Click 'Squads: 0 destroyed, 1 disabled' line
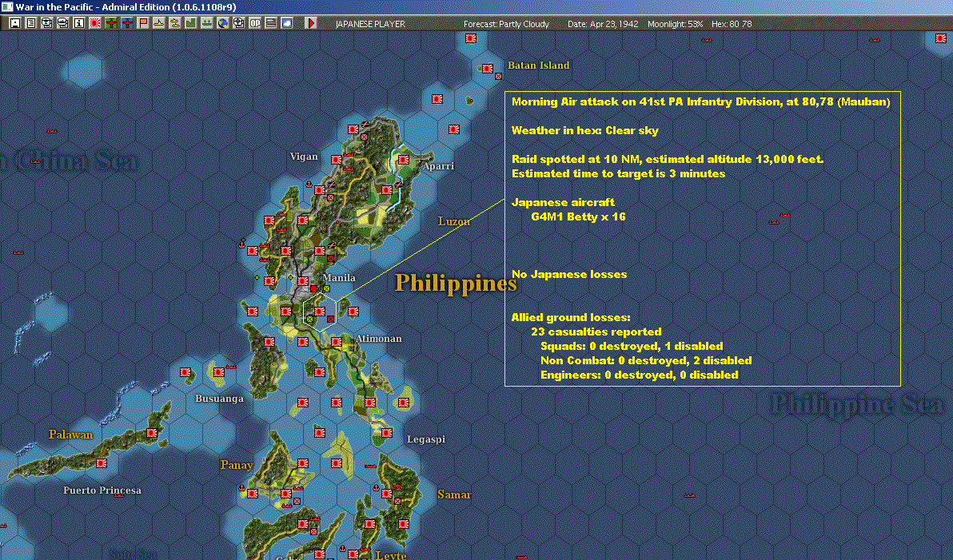The height and width of the screenshot is (560, 953). pos(632,346)
